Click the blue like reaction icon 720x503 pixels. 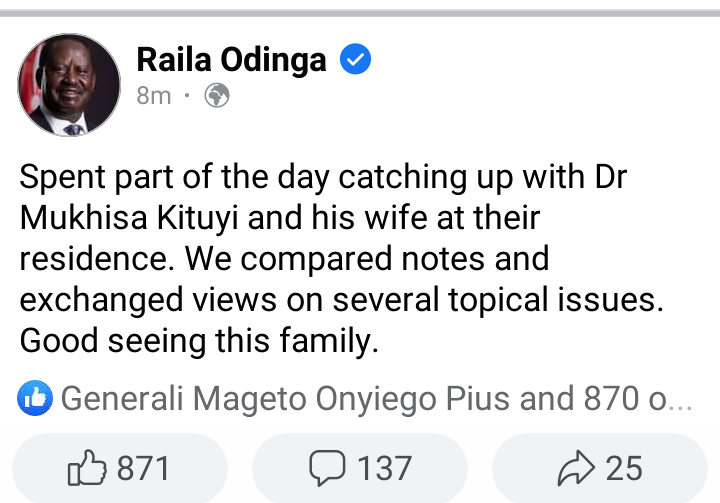click(35, 400)
